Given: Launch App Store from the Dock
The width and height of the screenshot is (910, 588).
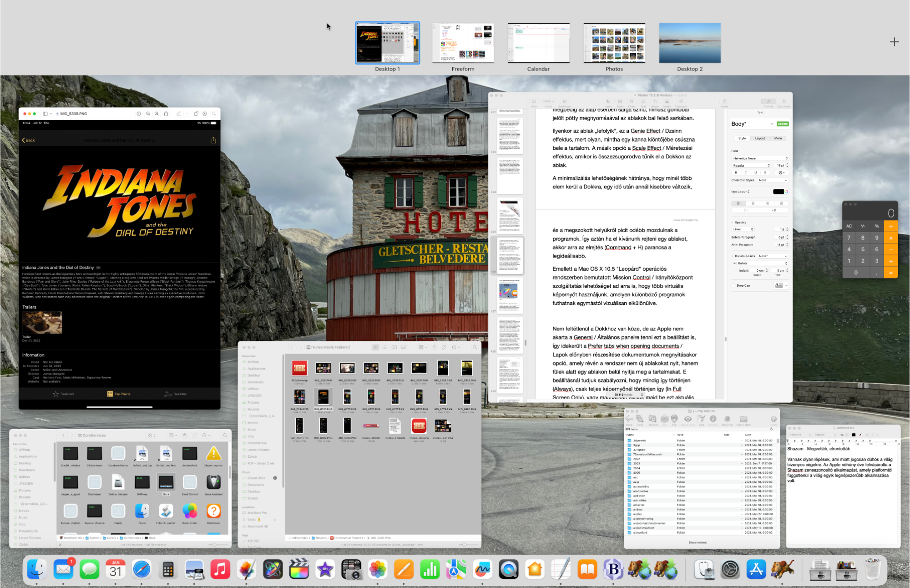Looking at the screenshot, I should 756,569.
